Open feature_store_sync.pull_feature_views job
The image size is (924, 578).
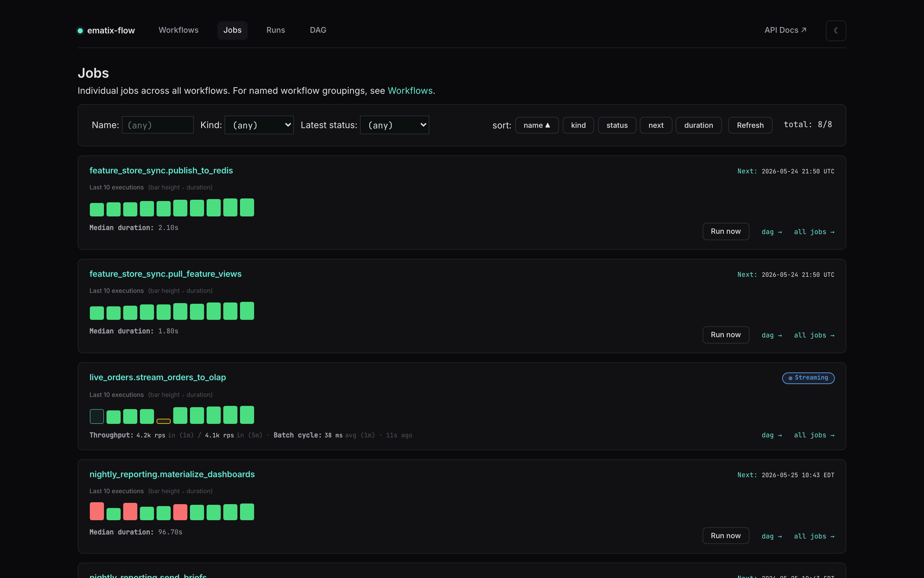[165, 274]
